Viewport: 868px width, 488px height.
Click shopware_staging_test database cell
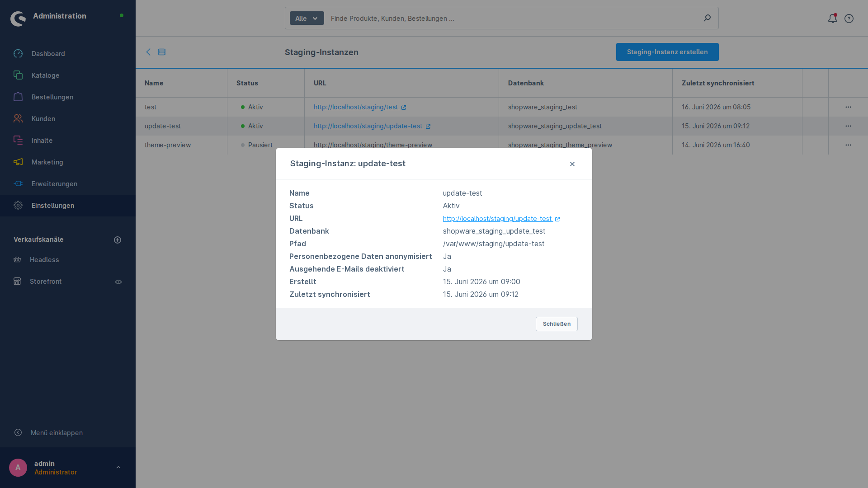585,107
